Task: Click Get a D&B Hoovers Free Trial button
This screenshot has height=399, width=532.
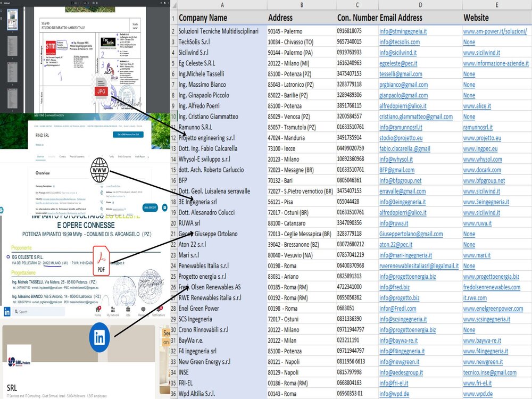Action: click(128, 135)
